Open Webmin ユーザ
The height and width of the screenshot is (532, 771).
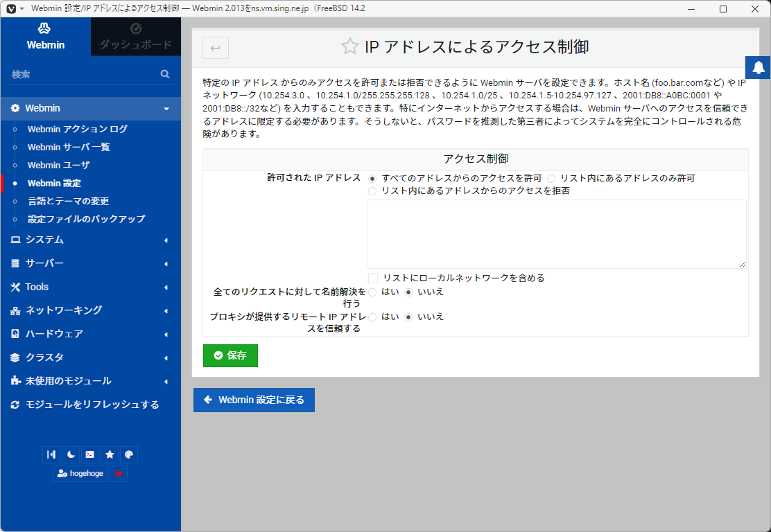pos(58,165)
